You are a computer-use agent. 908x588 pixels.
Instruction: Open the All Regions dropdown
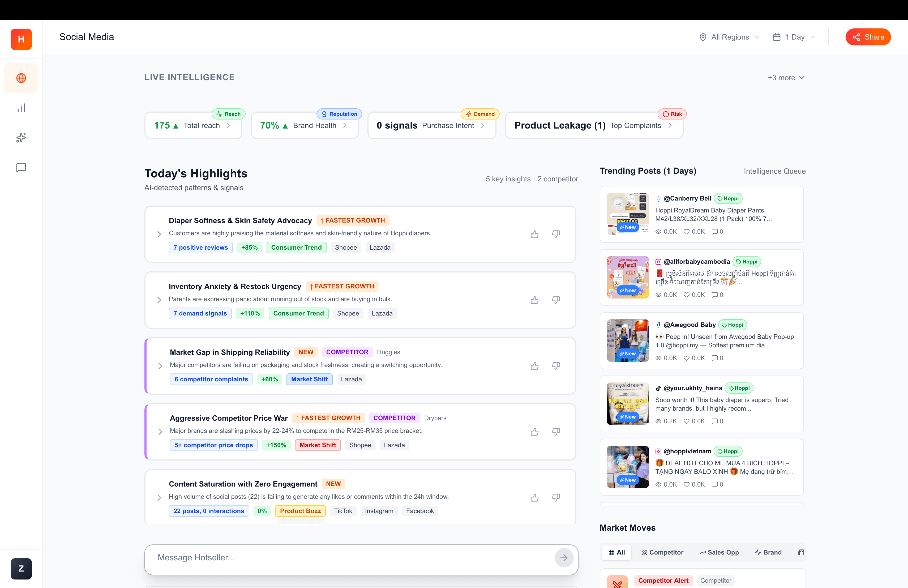[729, 37]
